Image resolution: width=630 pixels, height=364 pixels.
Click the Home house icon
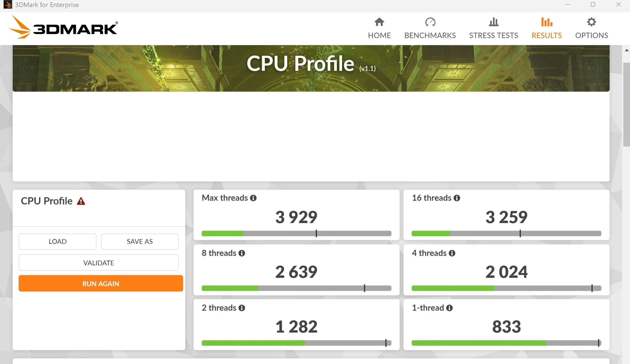coord(379,22)
